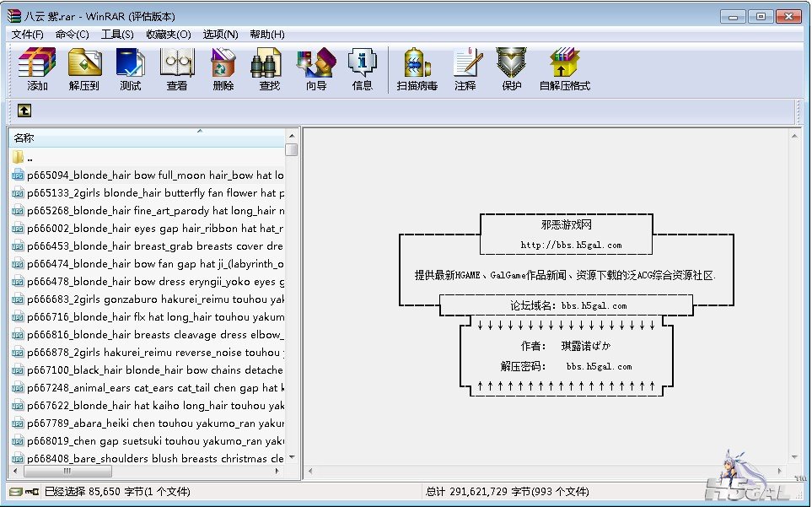Click the 信息 (Info) toolbar icon
The width and height of the screenshot is (812, 507).
[x=362, y=69]
